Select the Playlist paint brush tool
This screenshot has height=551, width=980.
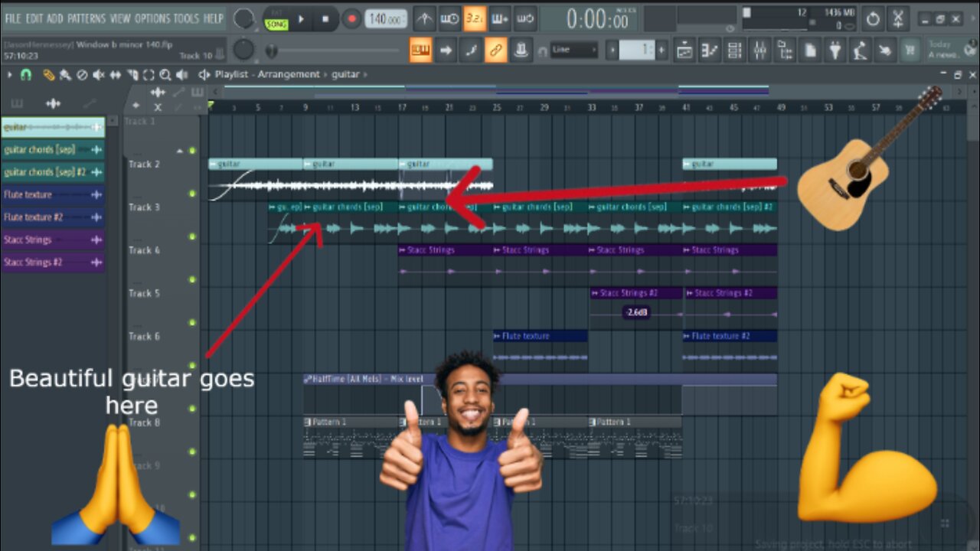[65, 75]
